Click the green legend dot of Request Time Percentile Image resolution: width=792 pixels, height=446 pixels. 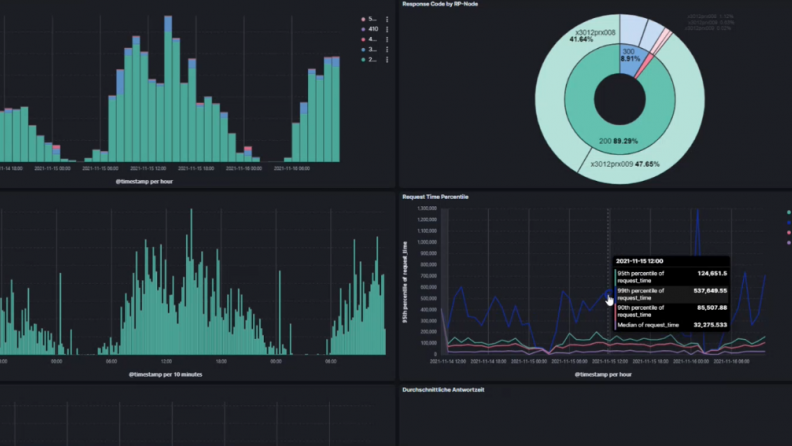(x=788, y=212)
